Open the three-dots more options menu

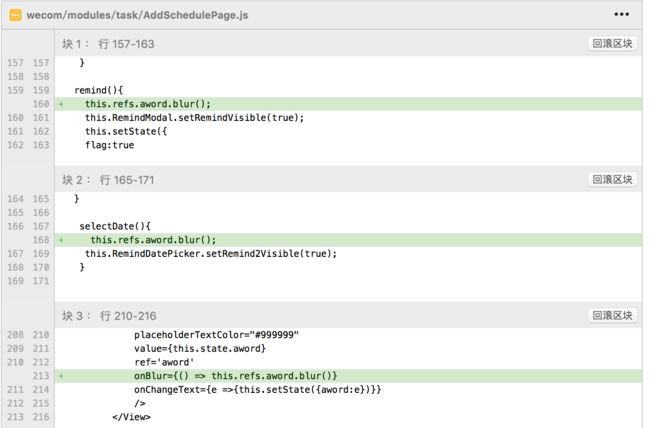[621, 14]
